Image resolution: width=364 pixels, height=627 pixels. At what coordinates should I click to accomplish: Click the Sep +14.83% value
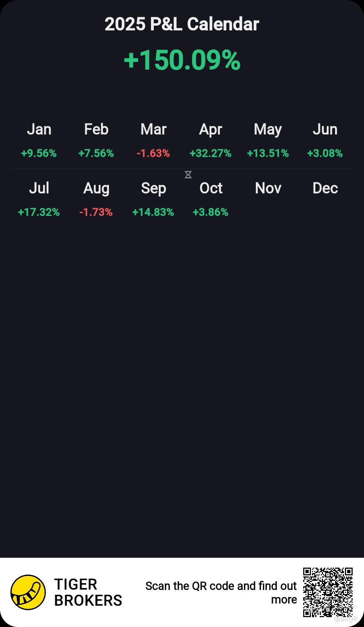click(153, 212)
